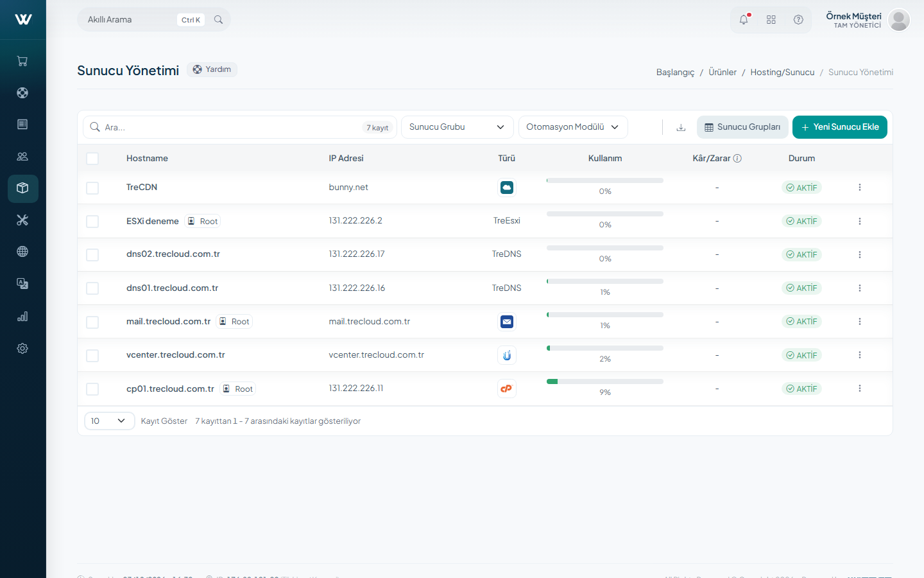Open the records-per-page dropdown showing 10
Screen dimensions: 924x578
(x=110, y=421)
